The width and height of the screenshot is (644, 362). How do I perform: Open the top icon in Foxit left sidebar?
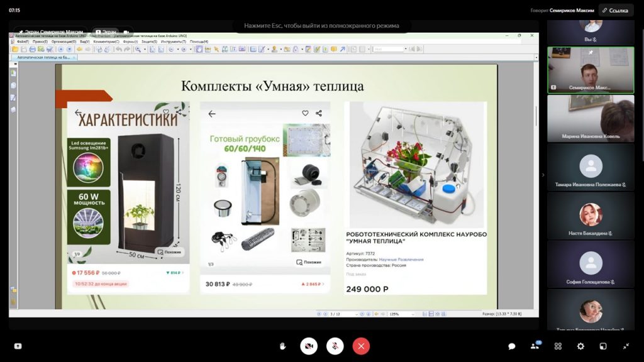pyautogui.click(x=13, y=73)
